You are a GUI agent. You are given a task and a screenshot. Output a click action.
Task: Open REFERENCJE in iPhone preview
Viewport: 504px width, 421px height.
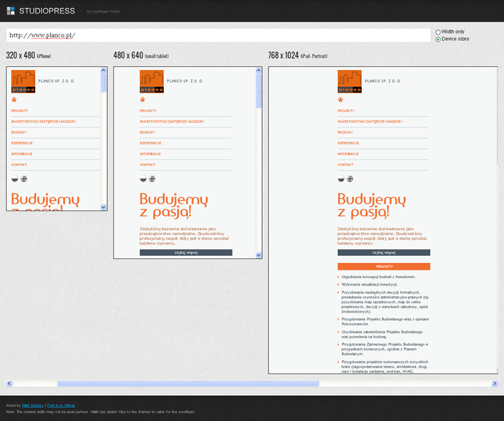point(22,143)
